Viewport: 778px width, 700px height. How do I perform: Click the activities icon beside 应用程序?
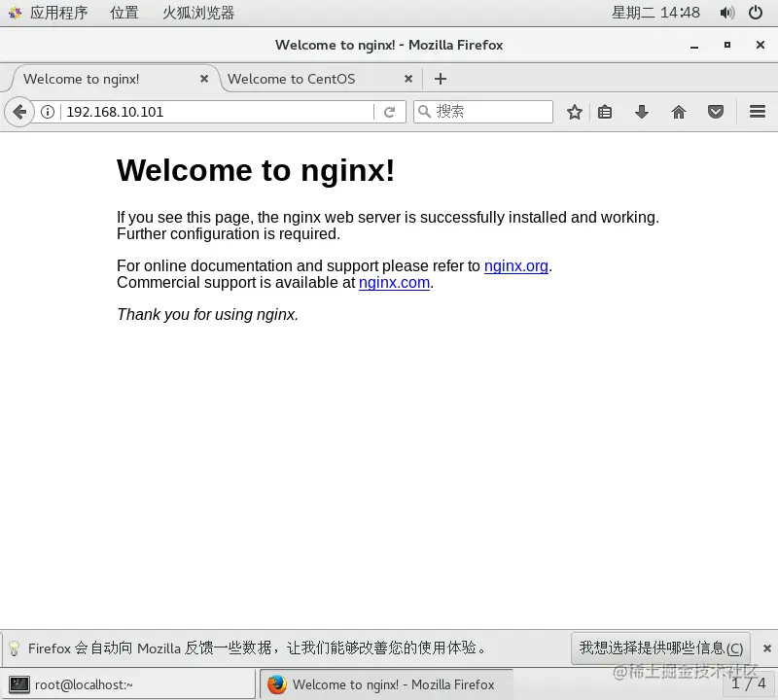[x=15, y=13]
